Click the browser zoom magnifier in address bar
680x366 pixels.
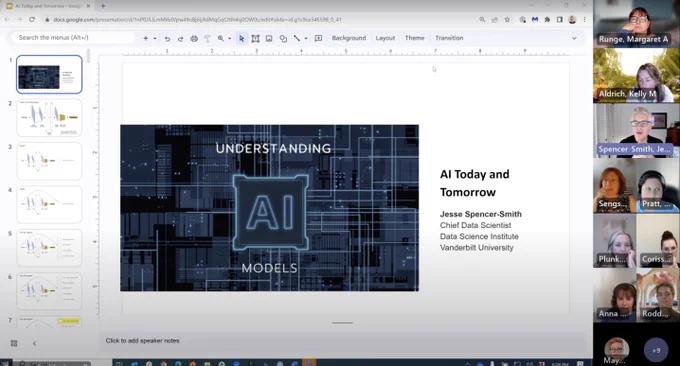tap(482, 20)
